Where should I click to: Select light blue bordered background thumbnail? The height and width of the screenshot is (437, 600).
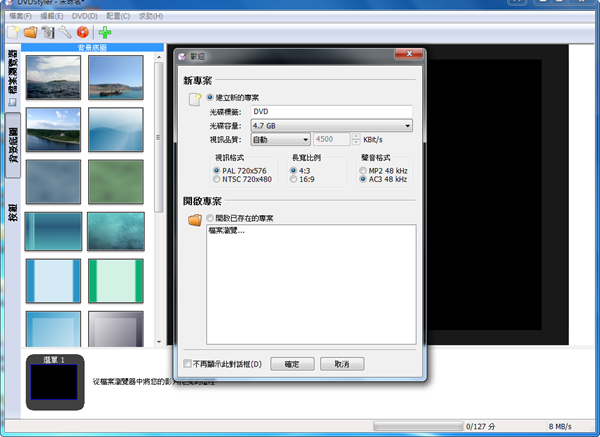(53, 281)
